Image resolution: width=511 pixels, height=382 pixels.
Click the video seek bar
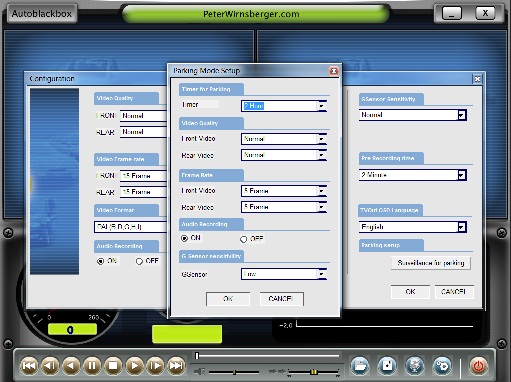point(267,356)
